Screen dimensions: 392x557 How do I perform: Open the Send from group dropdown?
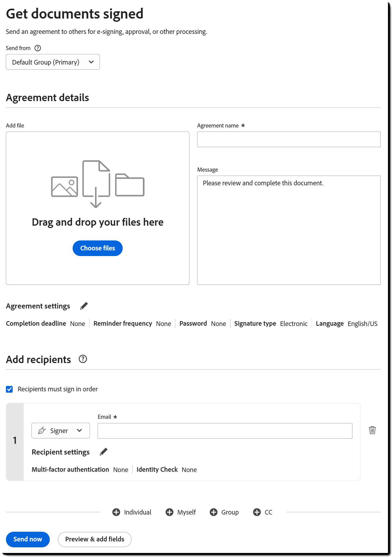click(x=53, y=62)
